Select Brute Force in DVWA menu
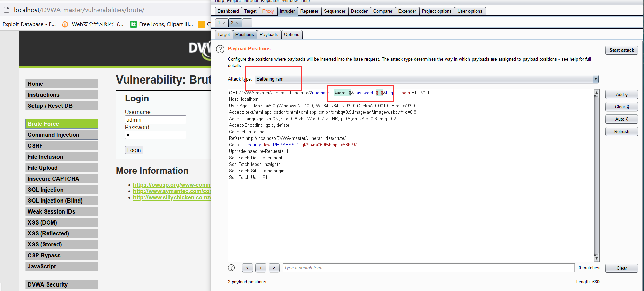Screen dimensions: 644x291 click(x=62, y=124)
